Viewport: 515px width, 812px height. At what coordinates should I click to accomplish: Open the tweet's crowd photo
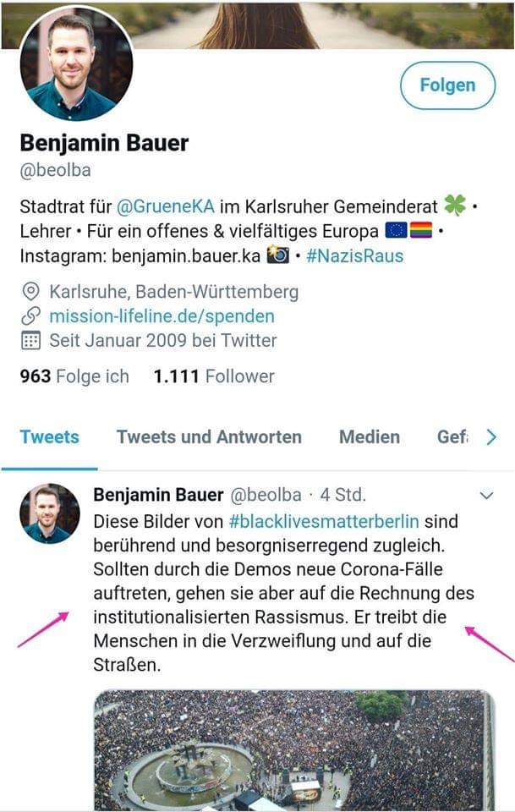293,749
